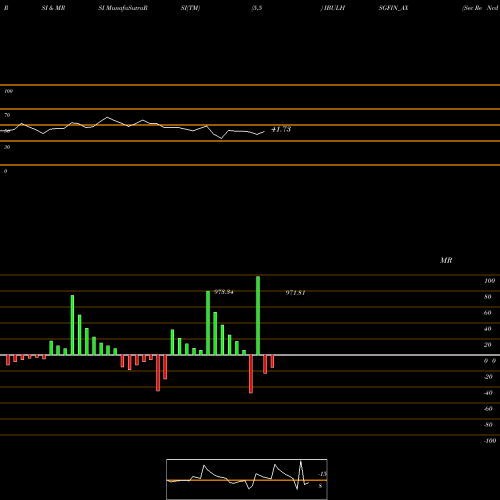
Task: Click the MR axis label 20
Action: [x=488, y=345]
